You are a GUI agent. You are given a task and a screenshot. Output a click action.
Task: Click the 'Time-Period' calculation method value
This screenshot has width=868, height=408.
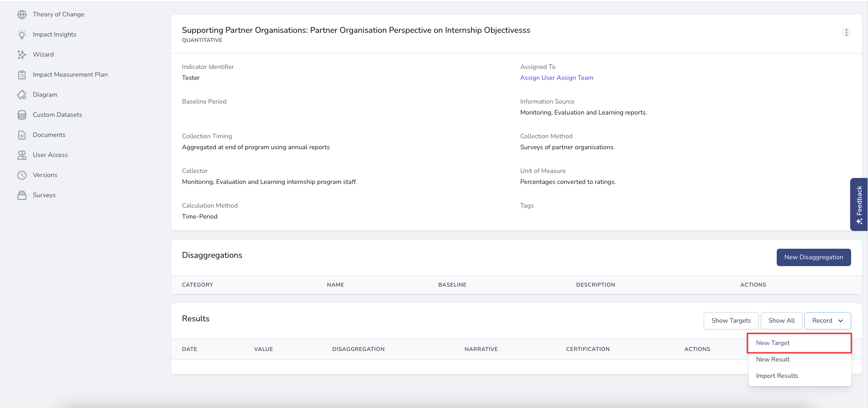pos(199,216)
